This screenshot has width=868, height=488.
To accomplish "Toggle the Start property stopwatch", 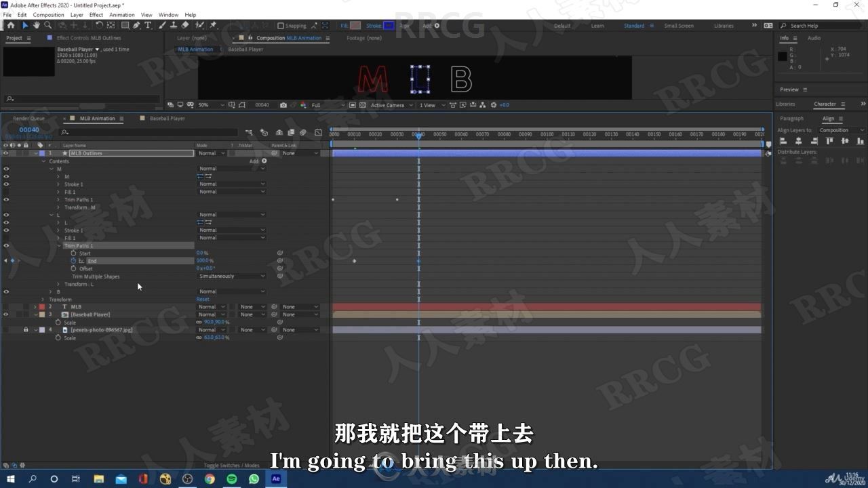I will coord(74,253).
